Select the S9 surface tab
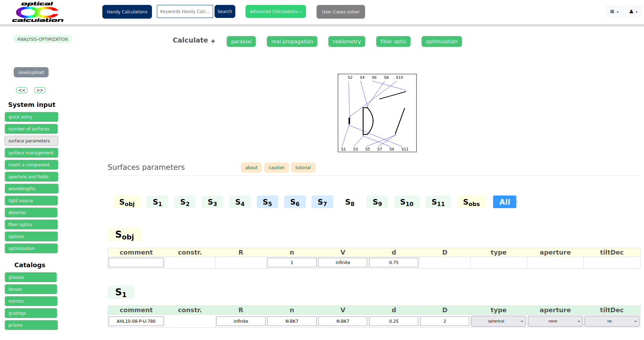The height and width of the screenshot is (340, 644). (377, 202)
